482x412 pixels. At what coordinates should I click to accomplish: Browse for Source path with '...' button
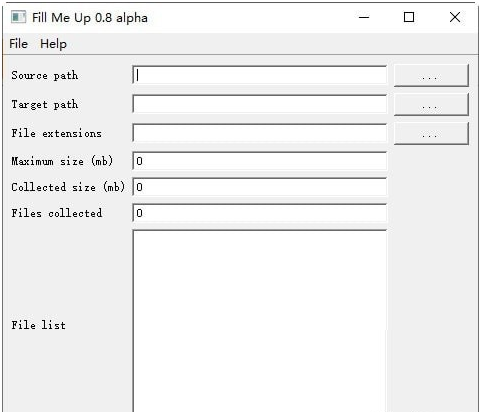click(431, 76)
